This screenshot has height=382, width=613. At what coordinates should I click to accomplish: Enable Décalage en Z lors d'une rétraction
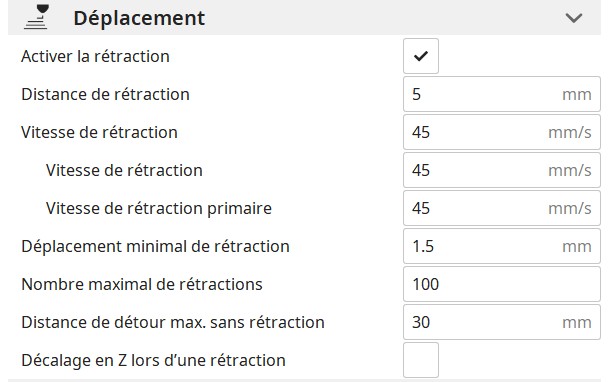pos(421,360)
